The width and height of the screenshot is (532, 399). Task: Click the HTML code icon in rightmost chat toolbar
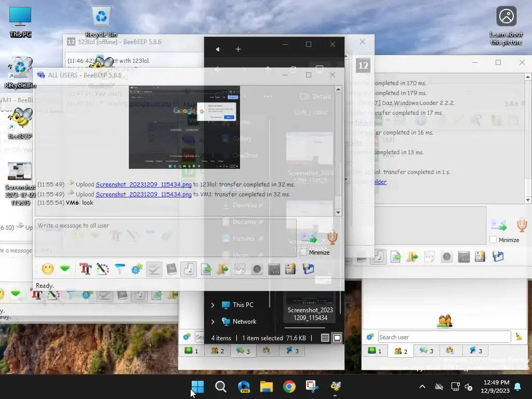430,257
